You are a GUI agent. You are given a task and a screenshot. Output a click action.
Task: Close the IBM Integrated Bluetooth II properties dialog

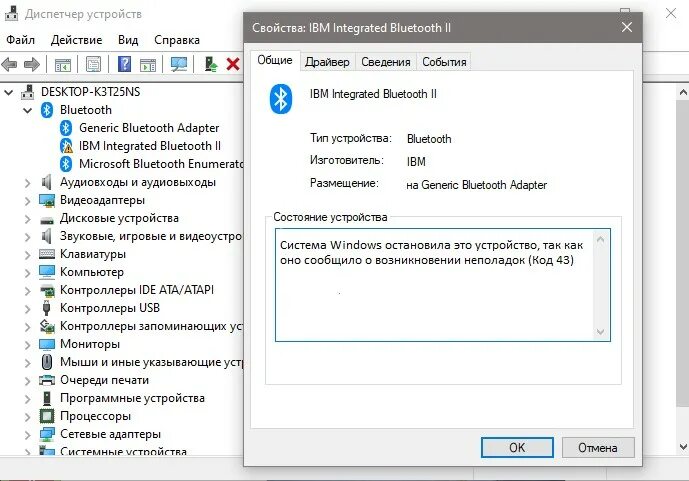(x=627, y=27)
